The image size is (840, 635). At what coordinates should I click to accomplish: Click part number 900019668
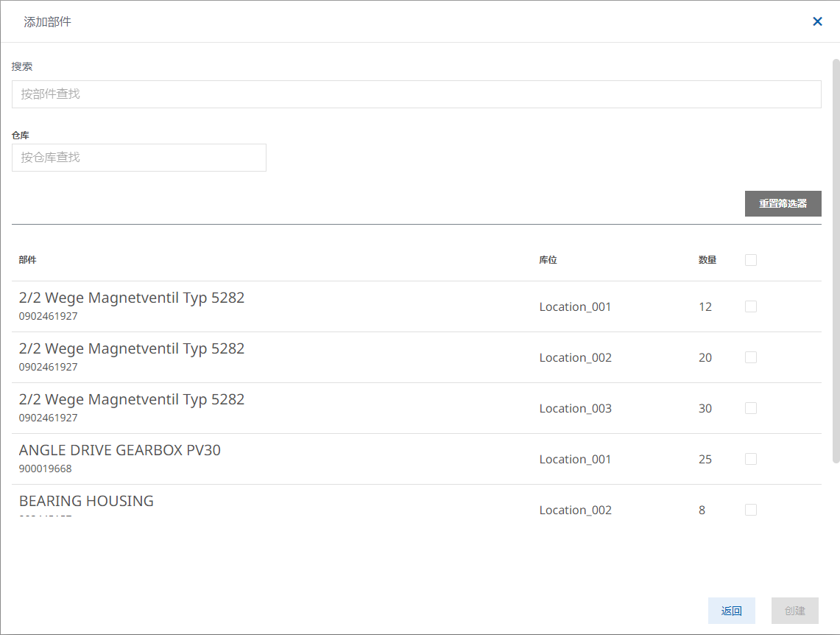[46, 469]
